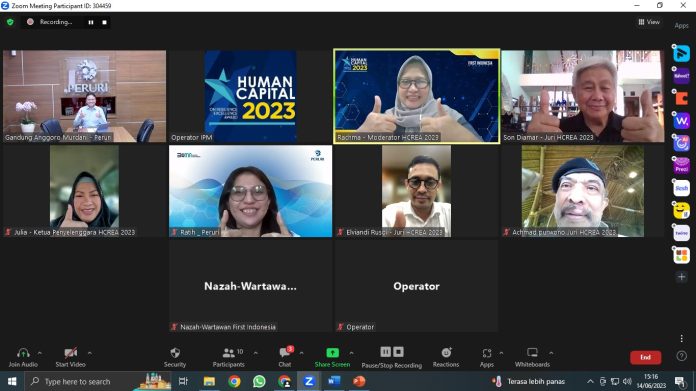Open the Security shield icon
Image resolution: width=696 pixels, height=391 pixels.
pos(175,353)
